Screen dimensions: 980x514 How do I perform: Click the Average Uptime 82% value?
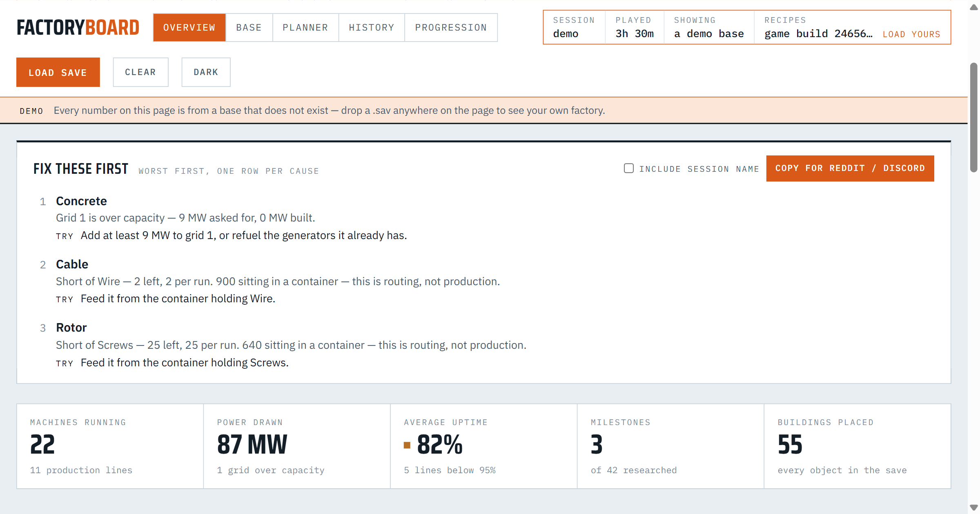click(x=440, y=444)
